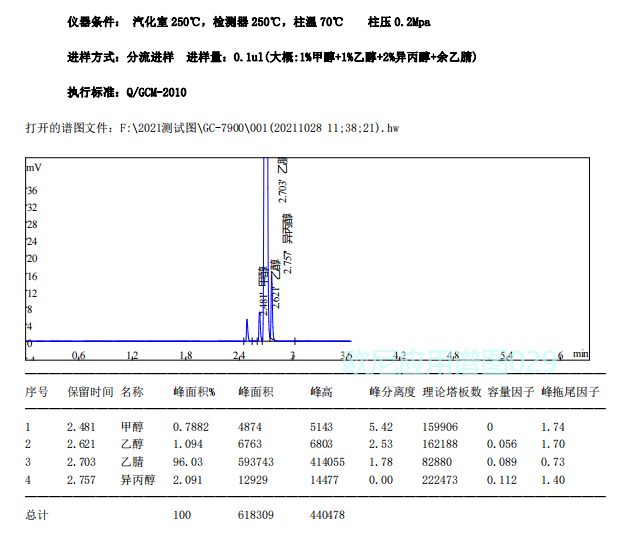Select peak area percent 96.03

click(x=188, y=462)
